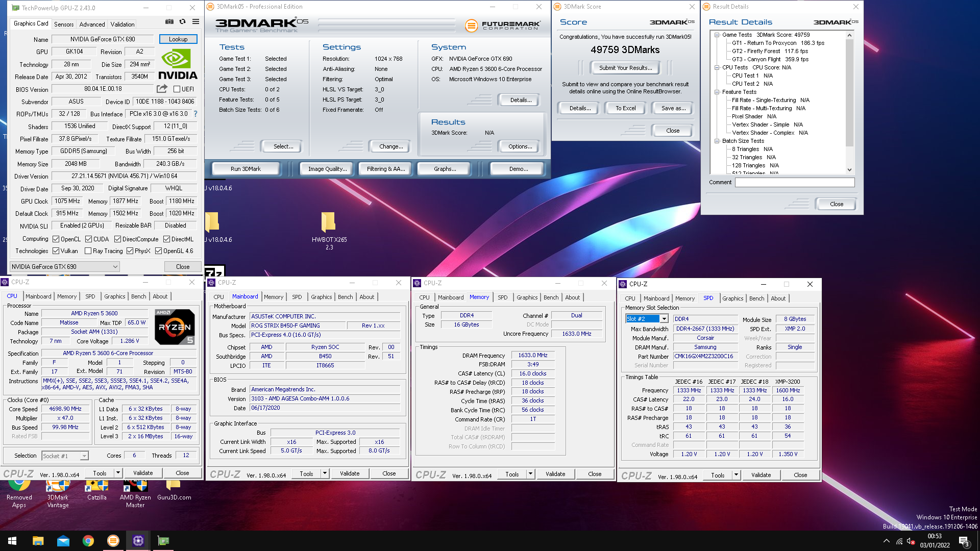Switch to CPU-Z taskbar icon
The image size is (980, 551).
tap(138, 541)
